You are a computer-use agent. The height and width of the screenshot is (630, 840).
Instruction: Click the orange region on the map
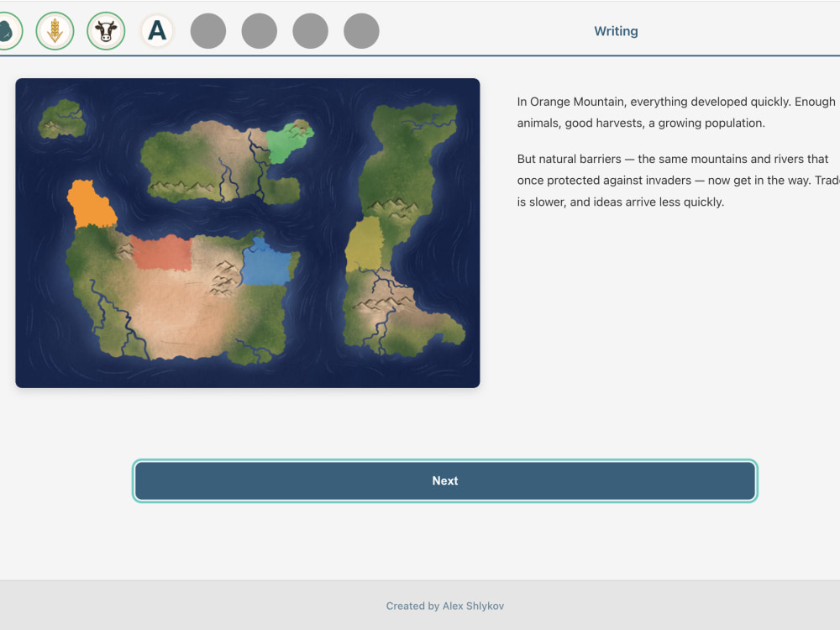click(x=90, y=205)
